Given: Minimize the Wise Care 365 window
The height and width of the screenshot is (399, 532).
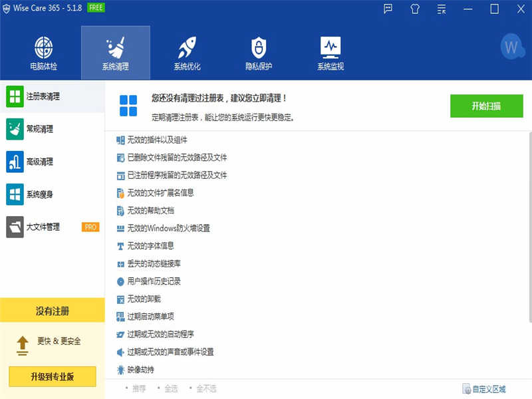Looking at the screenshot, I should 468,9.
